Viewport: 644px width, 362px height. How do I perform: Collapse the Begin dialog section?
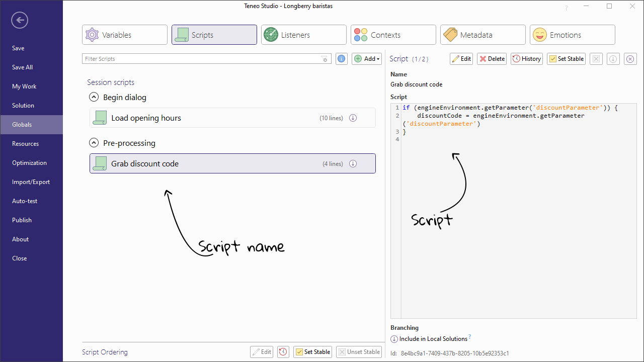94,98
